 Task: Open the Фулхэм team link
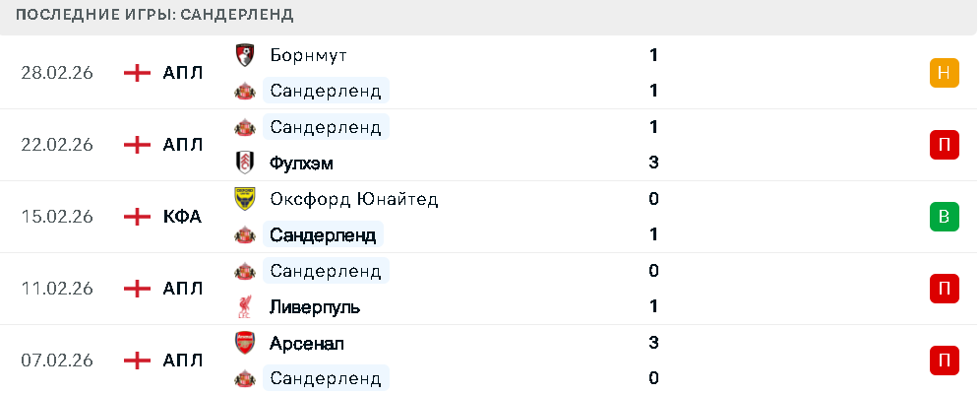point(308,163)
